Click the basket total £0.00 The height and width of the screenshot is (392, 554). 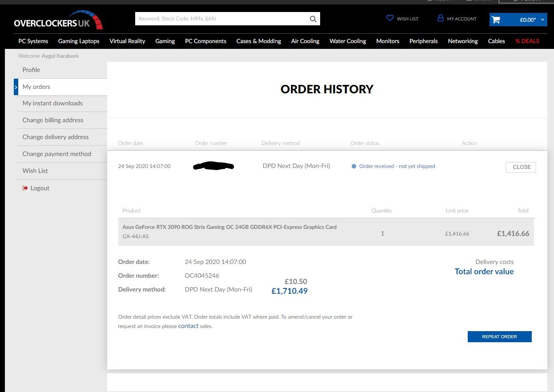coord(528,20)
